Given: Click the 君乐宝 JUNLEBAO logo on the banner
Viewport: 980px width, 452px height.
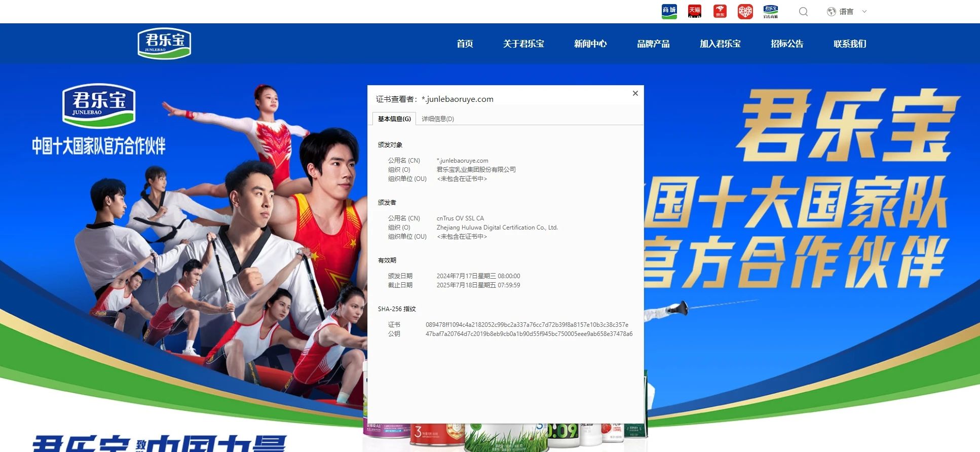Looking at the screenshot, I should click(x=99, y=105).
